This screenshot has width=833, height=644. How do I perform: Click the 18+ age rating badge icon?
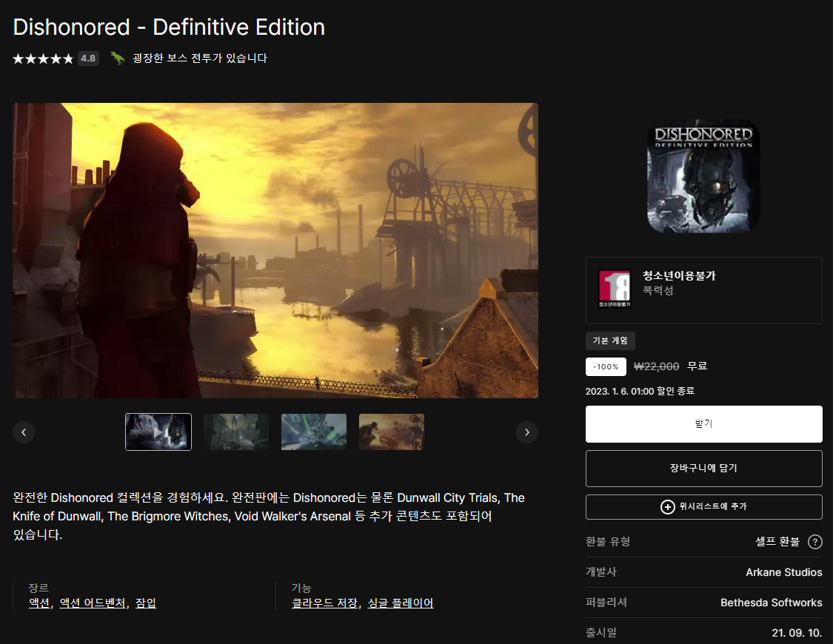pyautogui.click(x=615, y=288)
